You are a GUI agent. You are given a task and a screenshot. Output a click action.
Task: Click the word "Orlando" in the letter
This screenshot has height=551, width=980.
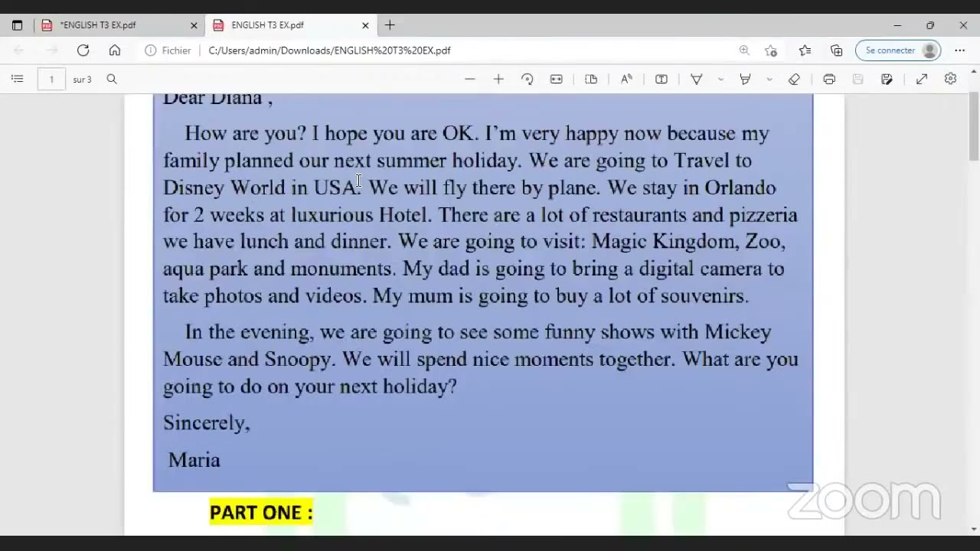pyautogui.click(x=740, y=187)
